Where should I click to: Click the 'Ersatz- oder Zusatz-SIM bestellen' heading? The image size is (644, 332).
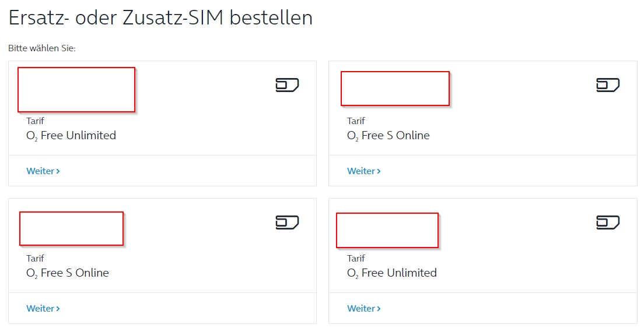(160, 18)
